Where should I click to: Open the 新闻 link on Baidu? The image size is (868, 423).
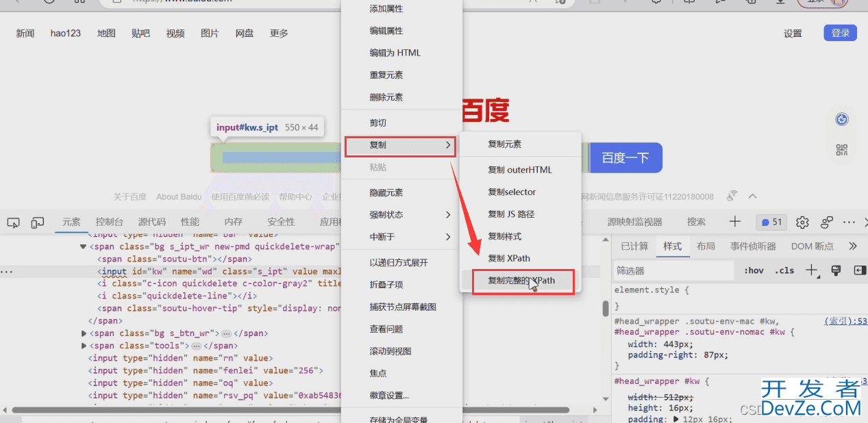click(25, 34)
